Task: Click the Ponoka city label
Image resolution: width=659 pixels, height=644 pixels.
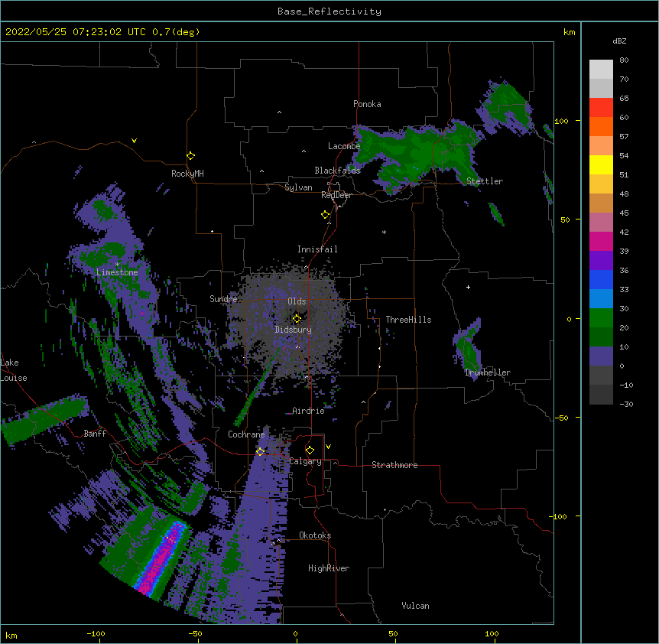Action: (x=367, y=104)
